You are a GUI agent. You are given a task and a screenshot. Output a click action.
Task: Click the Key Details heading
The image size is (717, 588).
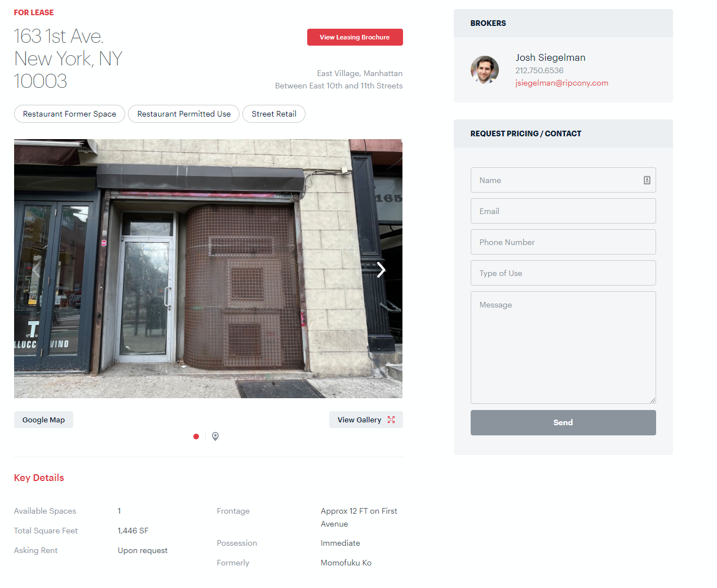pyautogui.click(x=39, y=478)
